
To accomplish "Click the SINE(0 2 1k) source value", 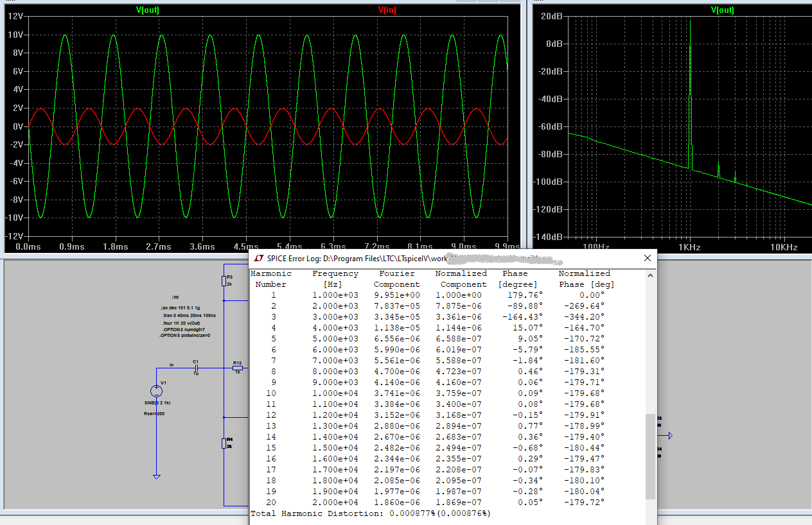I will pyautogui.click(x=157, y=402).
